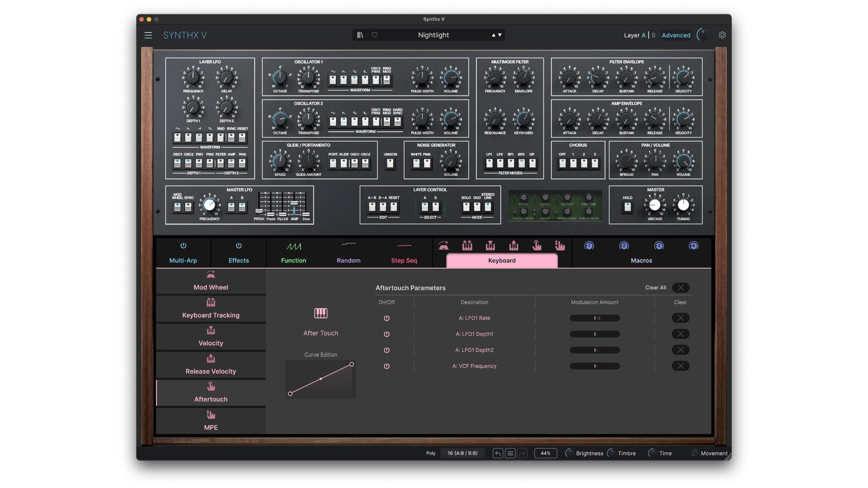Toggle A: LFO1 Depth2 modulation on/off
The width and height of the screenshot is (868, 488).
387,350
